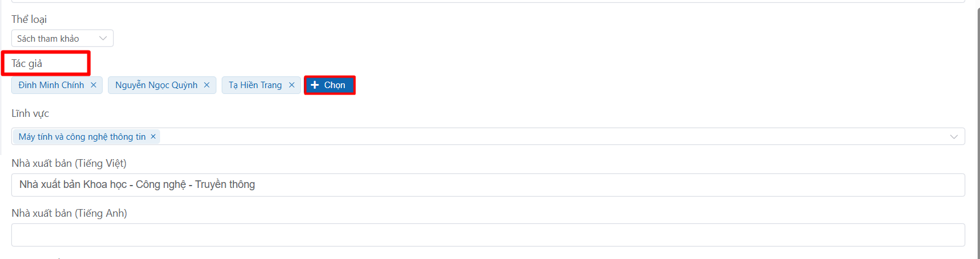Select the Đinh Minh Chính author name
This screenshot has height=259, width=980.
pyautogui.click(x=51, y=85)
